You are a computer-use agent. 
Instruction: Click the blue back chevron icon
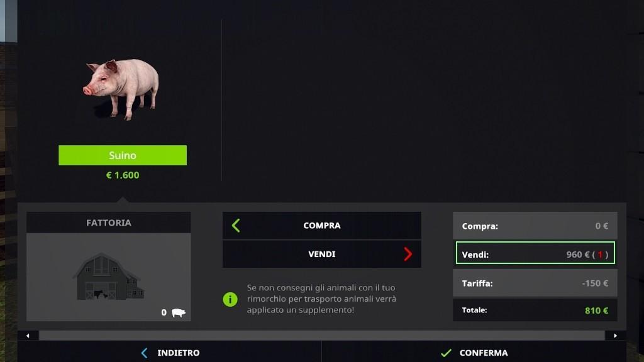click(x=144, y=353)
